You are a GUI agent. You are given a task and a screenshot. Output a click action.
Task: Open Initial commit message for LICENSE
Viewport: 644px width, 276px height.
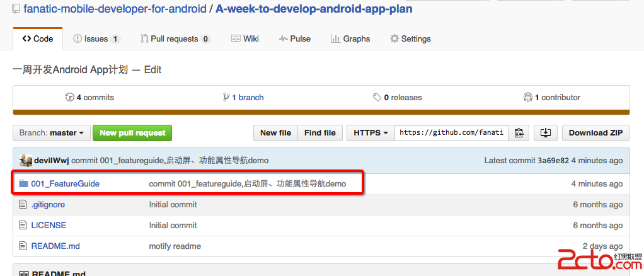click(173, 225)
